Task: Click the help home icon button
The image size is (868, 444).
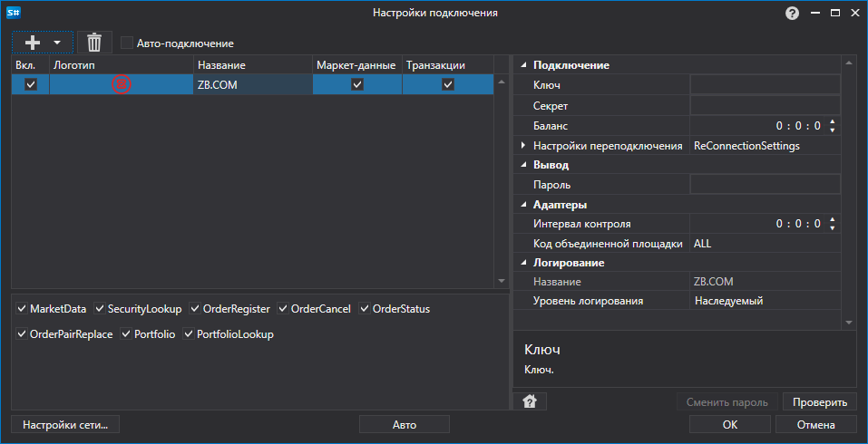Action: click(530, 401)
